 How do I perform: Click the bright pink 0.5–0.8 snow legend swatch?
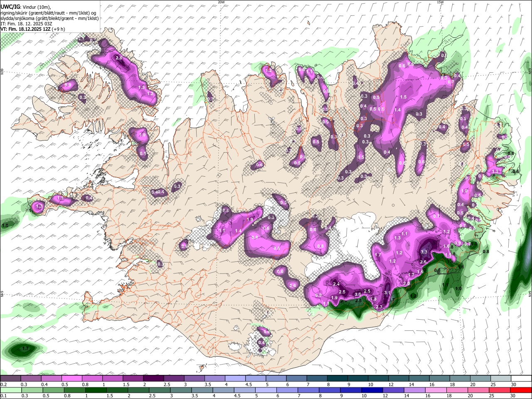point(71,379)
